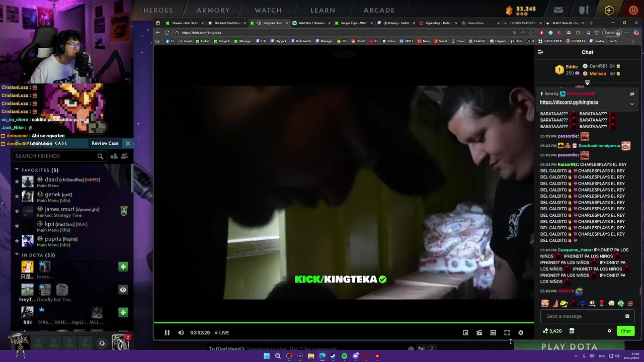Click the Search Friends field
Image resolution: width=644 pixels, height=362 pixels.
point(59,156)
